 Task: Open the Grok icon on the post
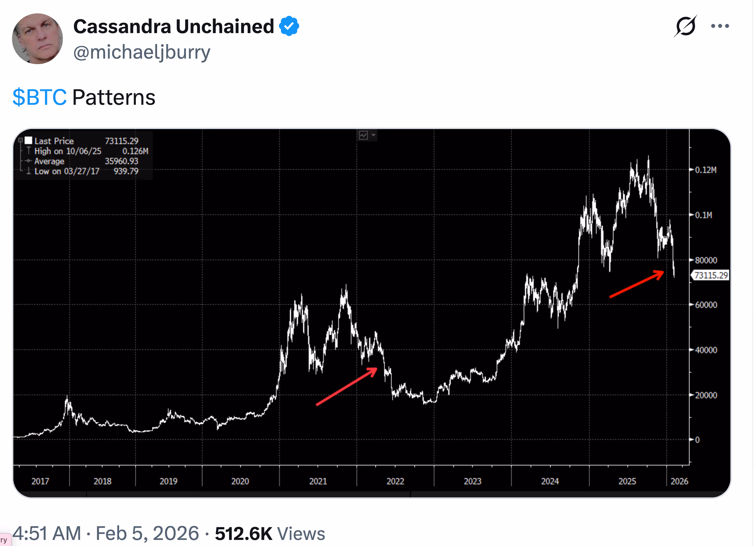(685, 26)
